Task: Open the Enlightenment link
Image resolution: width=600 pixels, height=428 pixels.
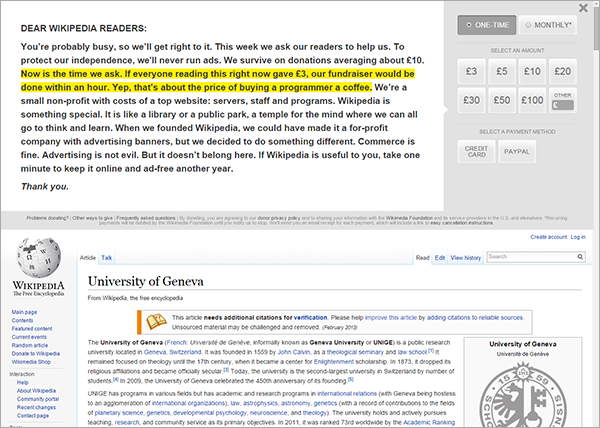Action: pyautogui.click(x=334, y=362)
